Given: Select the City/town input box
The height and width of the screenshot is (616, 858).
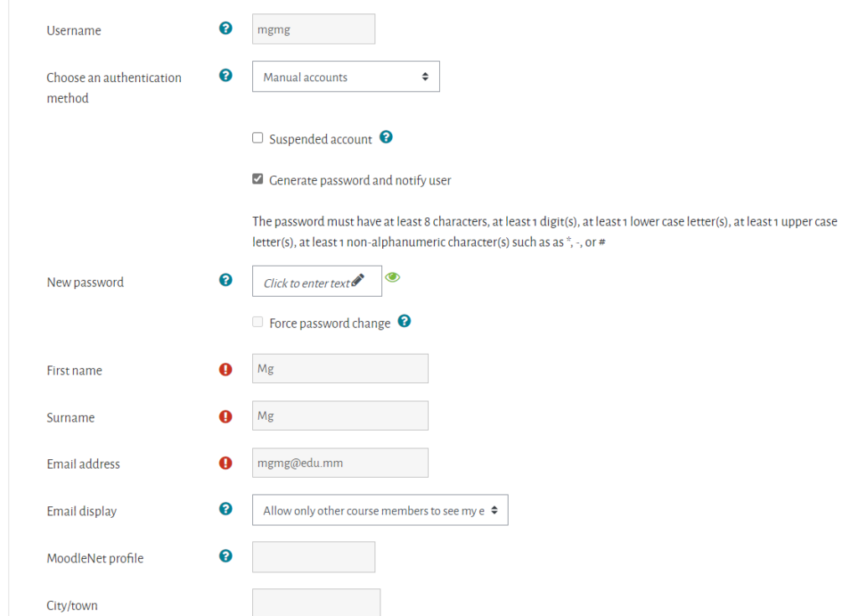Looking at the screenshot, I should coord(316,603).
